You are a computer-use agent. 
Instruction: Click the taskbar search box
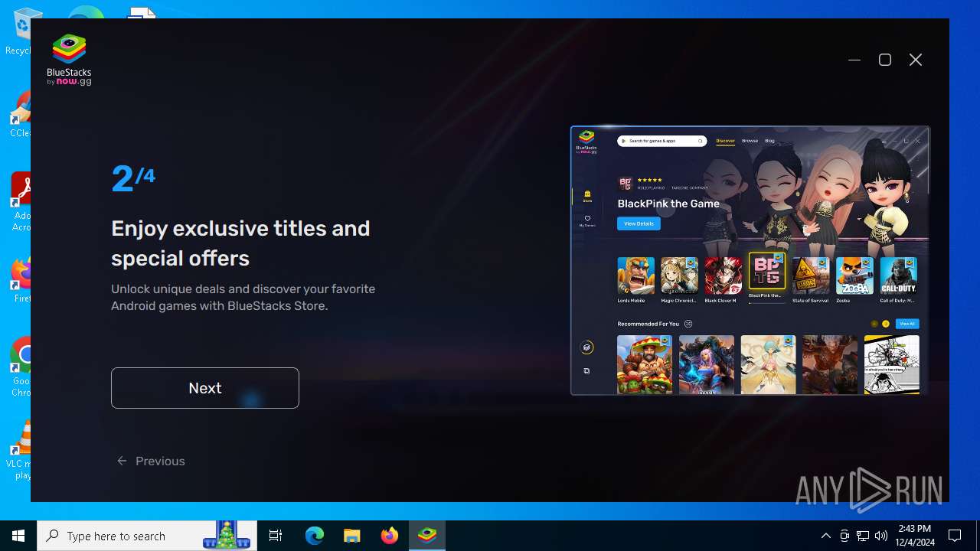(x=147, y=536)
